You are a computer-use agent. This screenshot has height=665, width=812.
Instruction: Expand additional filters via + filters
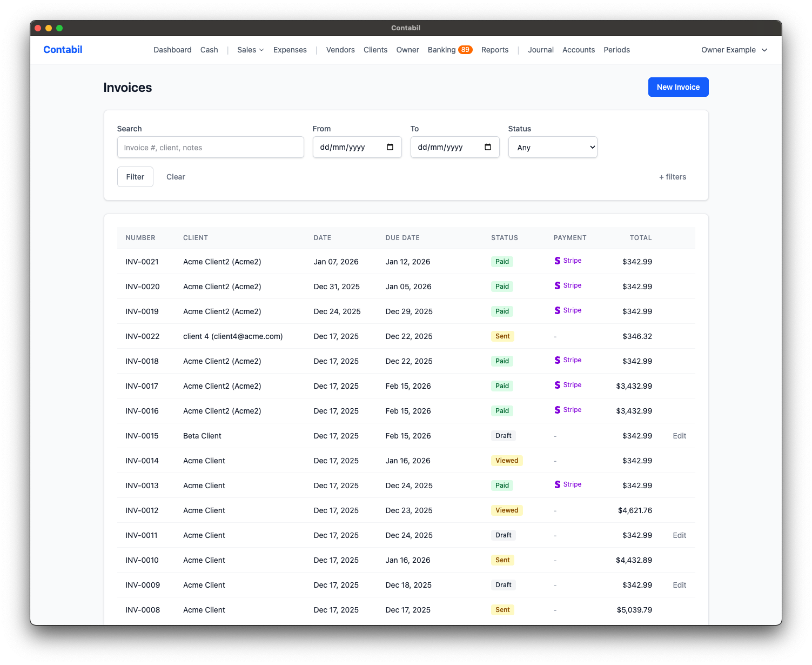click(672, 176)
